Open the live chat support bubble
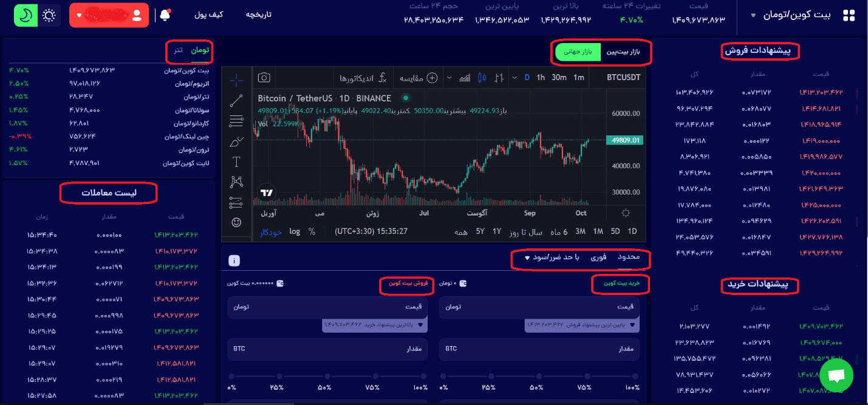The image size is (868, 405). point(836,375)
